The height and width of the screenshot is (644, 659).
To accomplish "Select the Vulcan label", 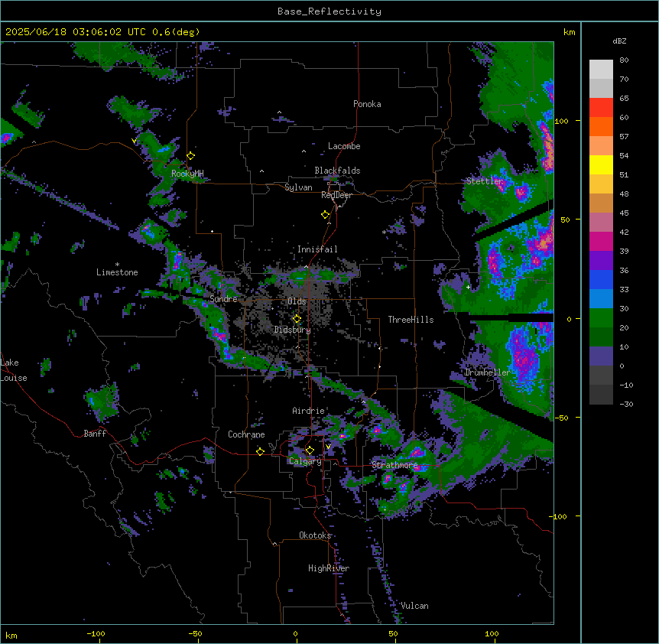I will click(x=414, y=606).
